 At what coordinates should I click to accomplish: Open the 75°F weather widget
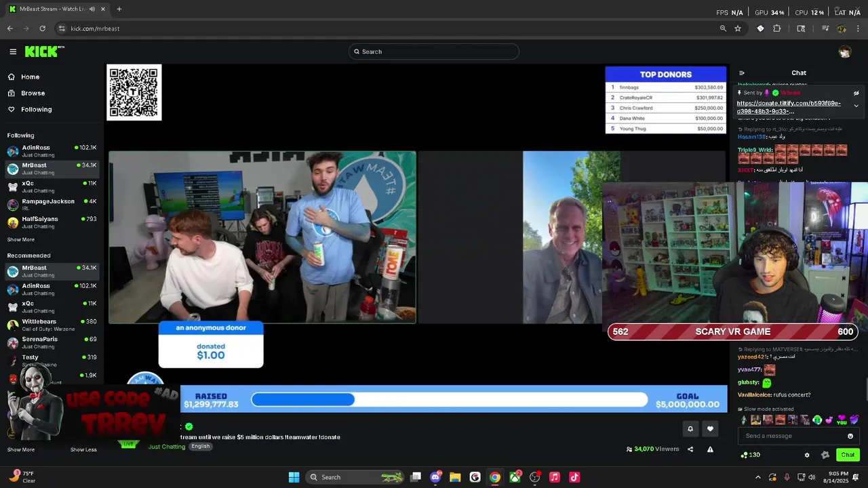(x=22, y=477)
